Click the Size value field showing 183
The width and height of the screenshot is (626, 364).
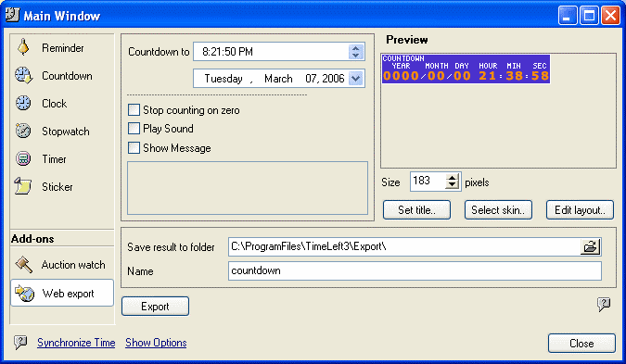[428, 182]
